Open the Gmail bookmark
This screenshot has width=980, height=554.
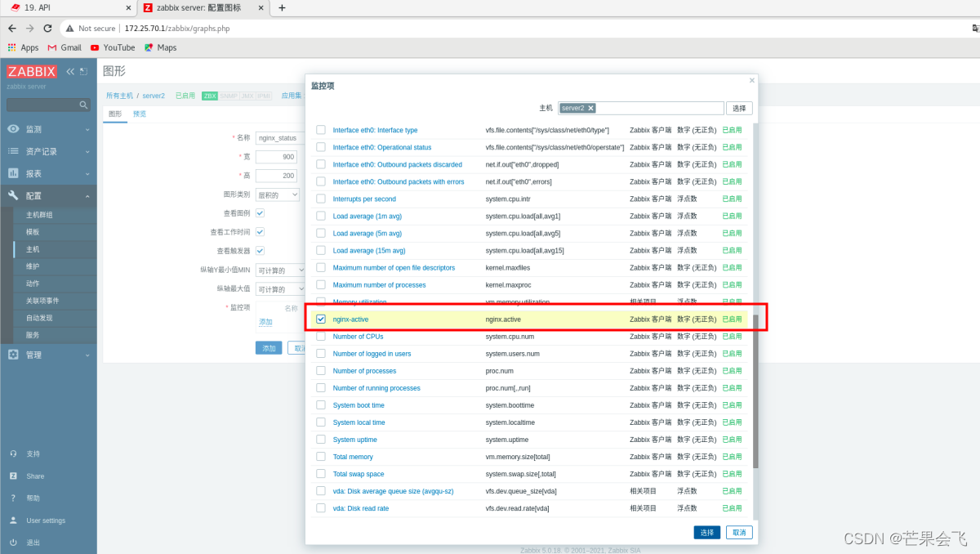65,47
